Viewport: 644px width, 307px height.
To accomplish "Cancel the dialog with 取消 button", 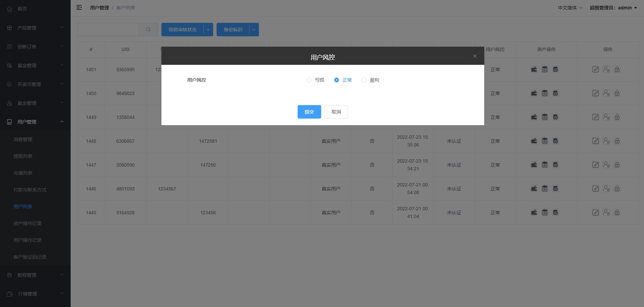I will (x=336, y=112).
